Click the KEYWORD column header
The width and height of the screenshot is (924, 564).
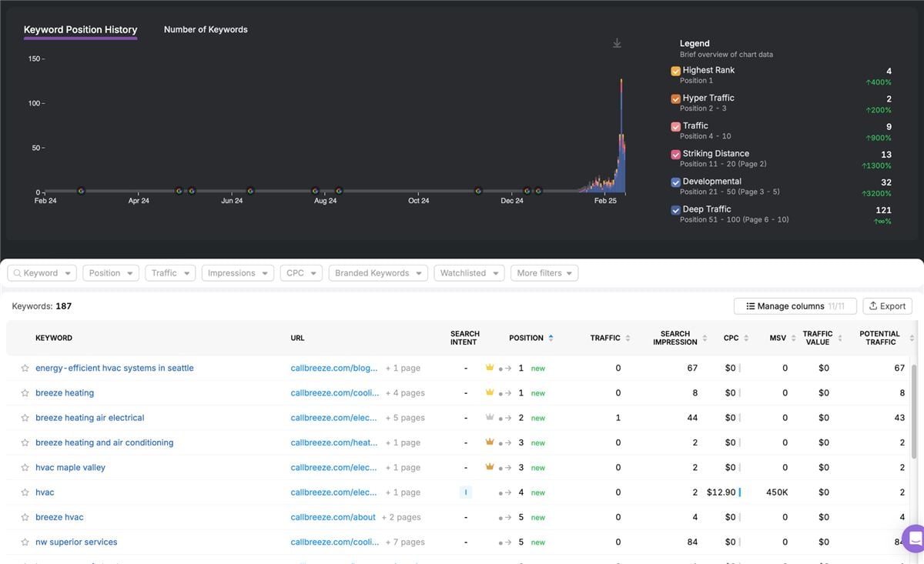click(54, 338)
